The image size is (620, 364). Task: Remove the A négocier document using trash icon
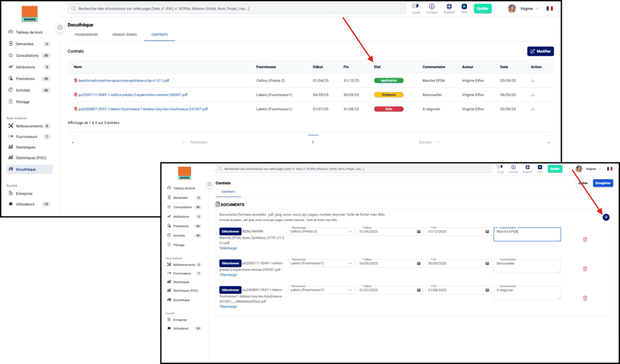point(585,298)
